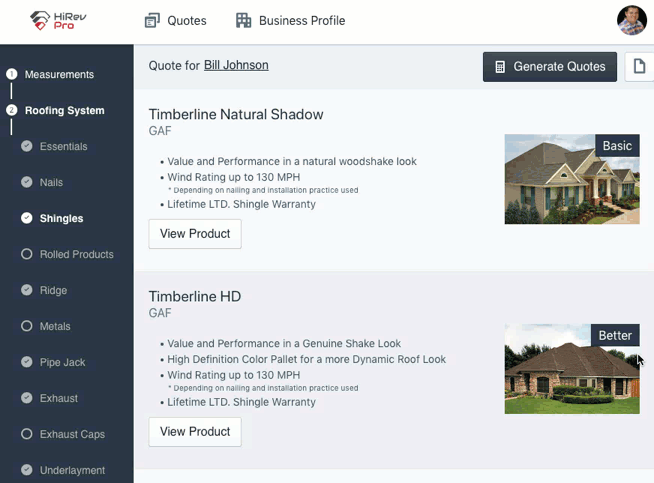Select Pipe Jack in the sidebar

point(63,362)
